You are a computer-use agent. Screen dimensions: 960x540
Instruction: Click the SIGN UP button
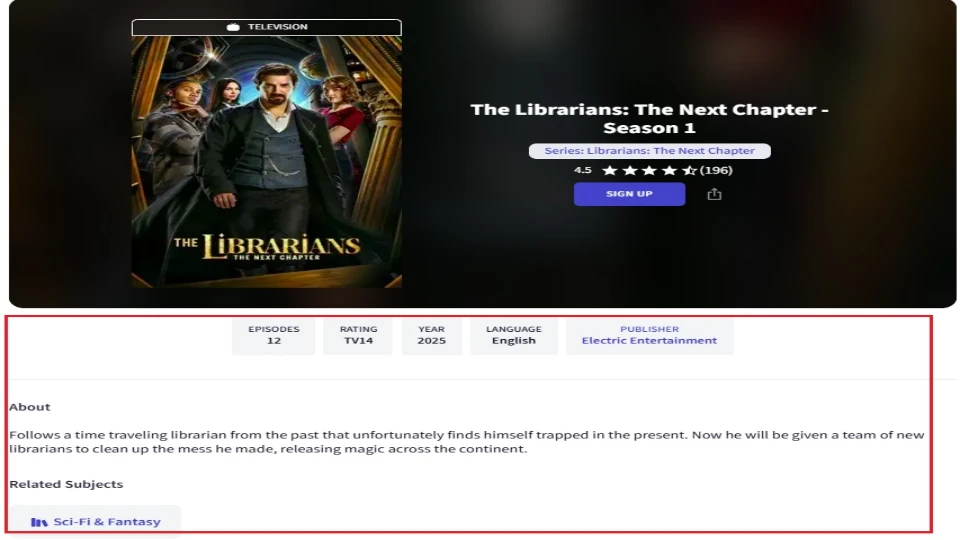[x=629, y=194]
